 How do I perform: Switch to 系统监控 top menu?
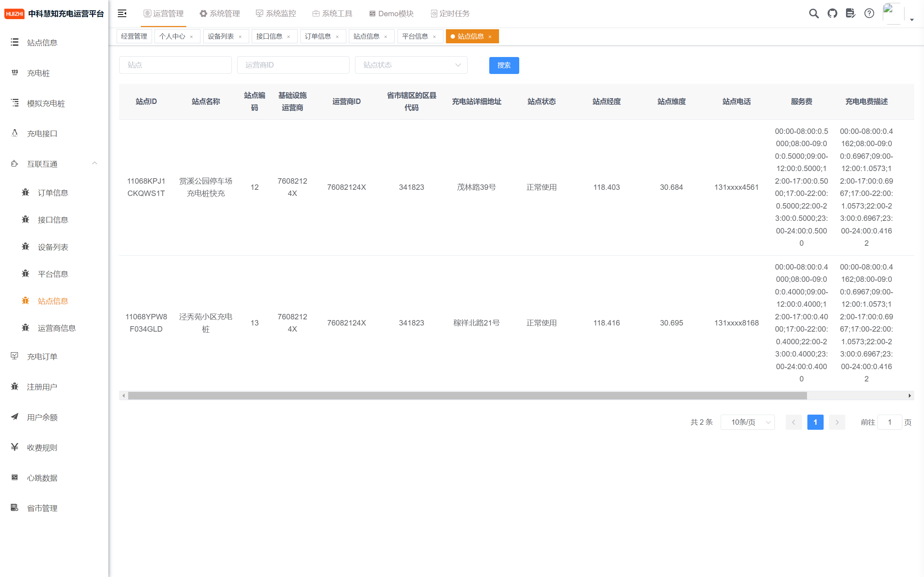click(x=276, y=13)
